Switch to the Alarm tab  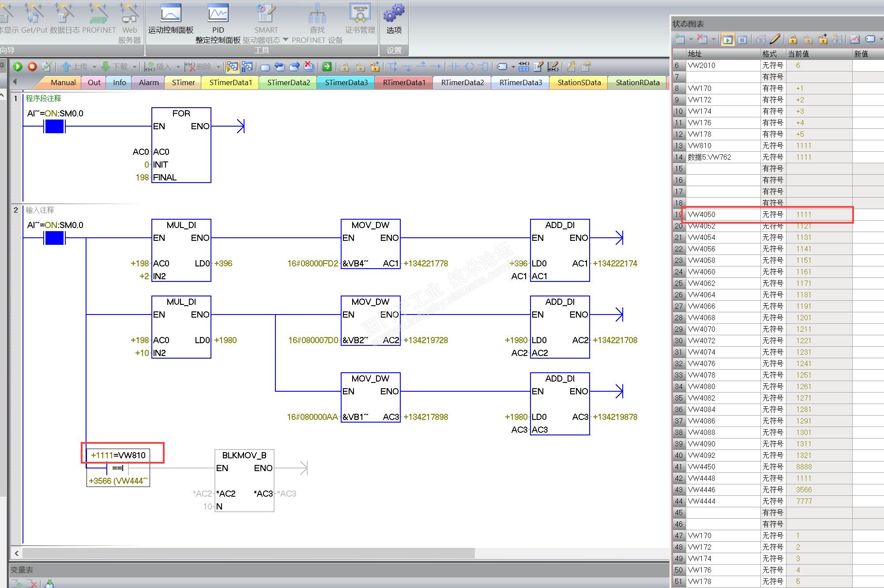(x=149, y=82)
